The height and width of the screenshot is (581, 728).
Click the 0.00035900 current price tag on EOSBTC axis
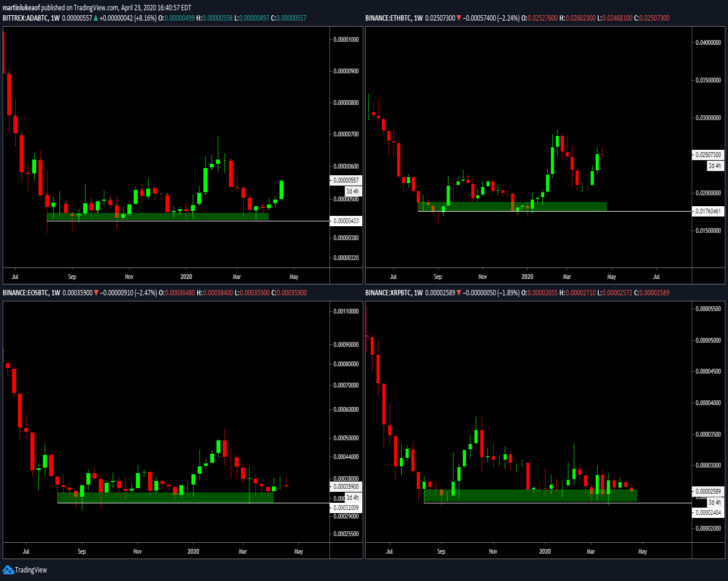click(346, 486)
